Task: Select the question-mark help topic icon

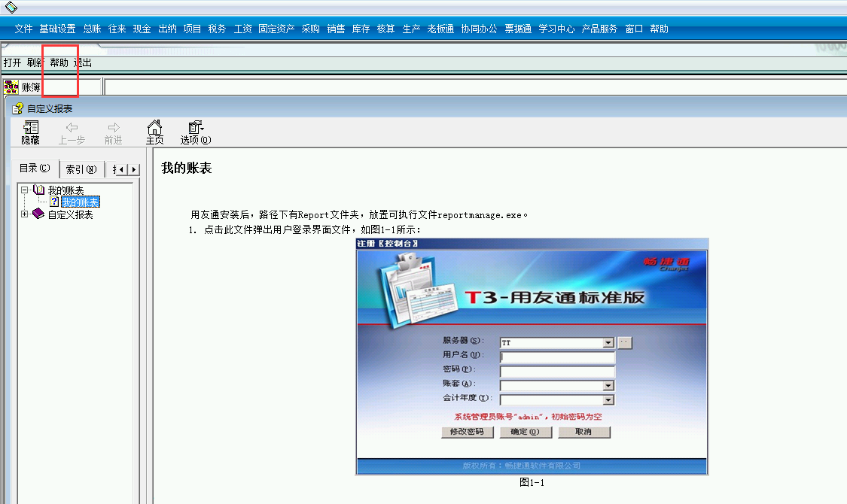Action: [x=54, y=202]
